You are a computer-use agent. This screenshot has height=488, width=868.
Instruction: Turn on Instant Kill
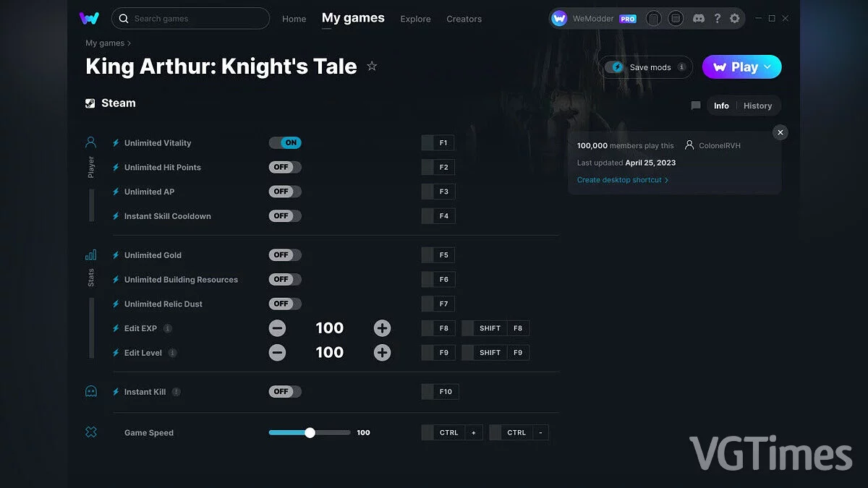click(x=284, y=391)
